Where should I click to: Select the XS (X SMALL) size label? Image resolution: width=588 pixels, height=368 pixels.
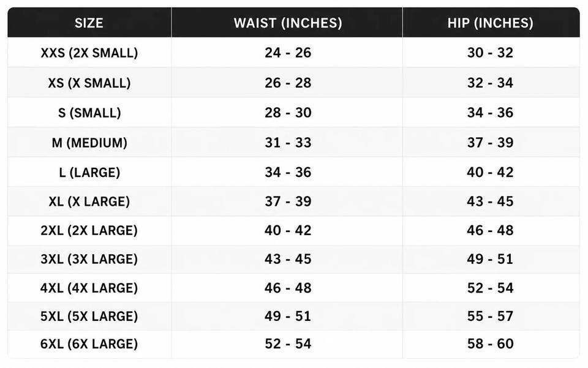(89, 83)
